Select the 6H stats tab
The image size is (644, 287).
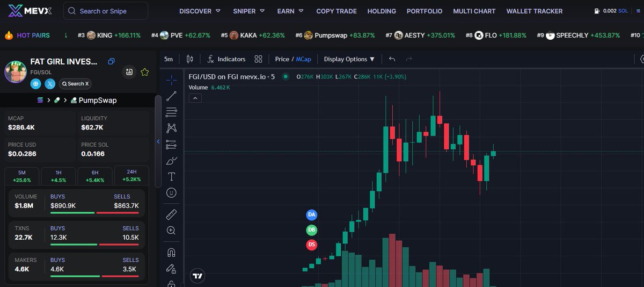(x=94, y=176)
